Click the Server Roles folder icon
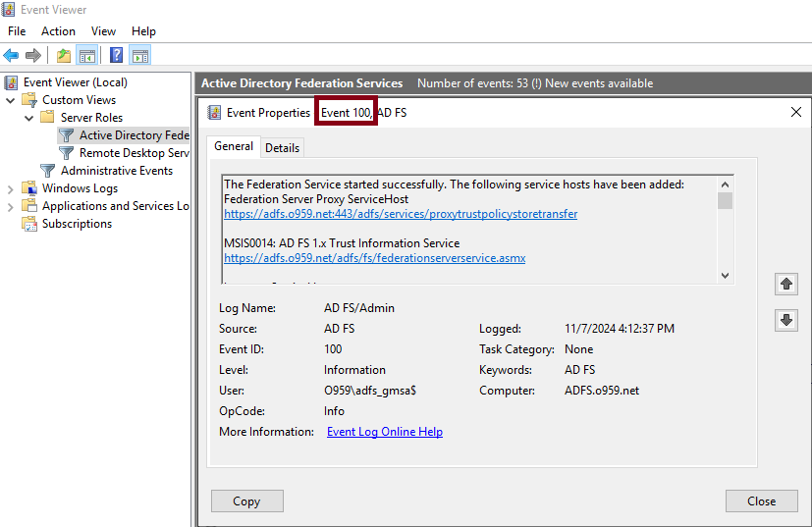Screen dimensions: 812x527 (x=48, y=117)
